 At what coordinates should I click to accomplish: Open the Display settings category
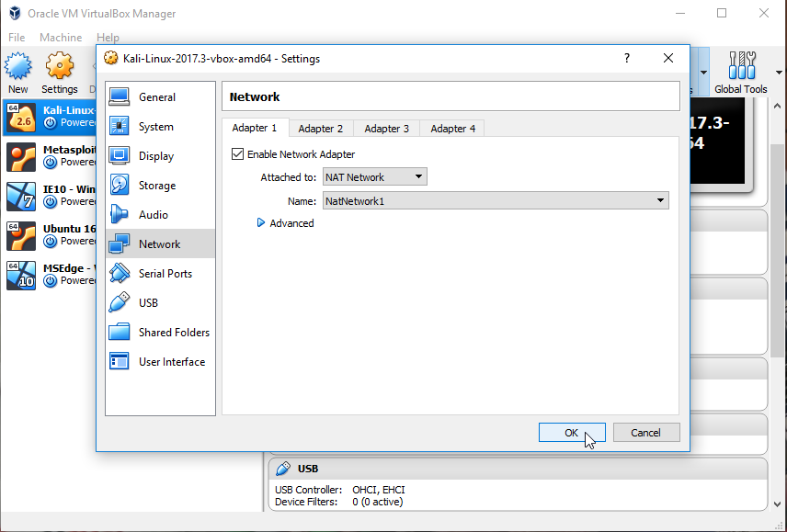coord(160,156)
